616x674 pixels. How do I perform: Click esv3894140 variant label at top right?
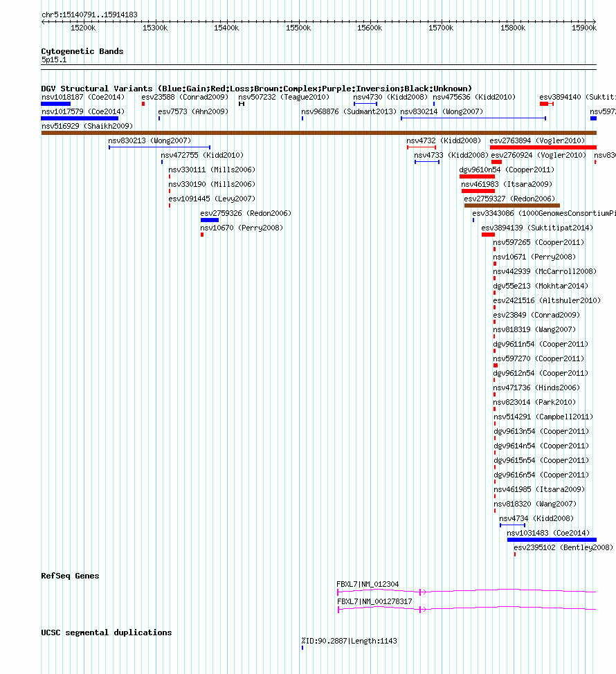pyautogui.click(x=577, y=97)
